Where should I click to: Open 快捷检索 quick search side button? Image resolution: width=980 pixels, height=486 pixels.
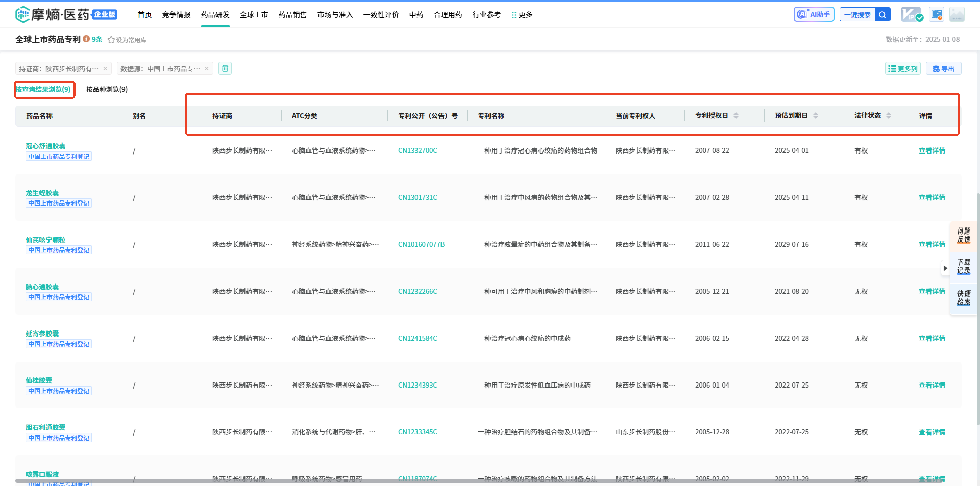(x=963, y=298)
